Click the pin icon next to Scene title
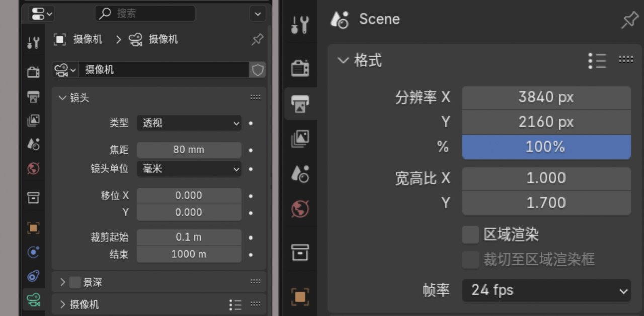644x316 pixels. click(629, 20)
